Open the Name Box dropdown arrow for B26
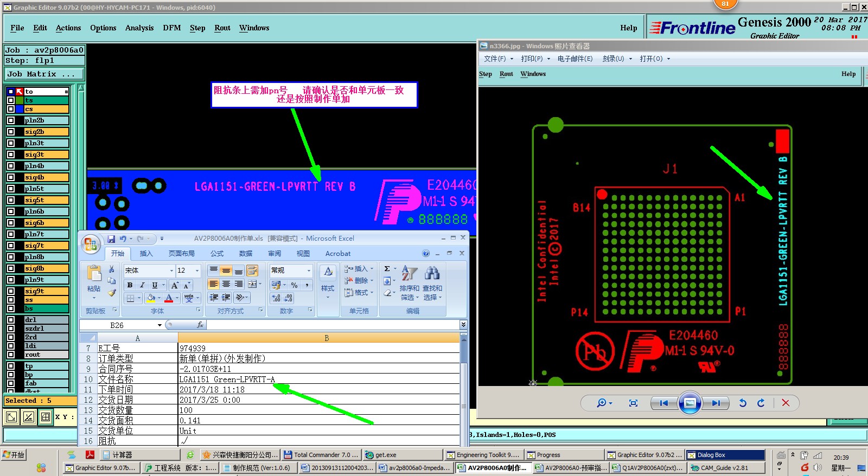 coord(159,325)
